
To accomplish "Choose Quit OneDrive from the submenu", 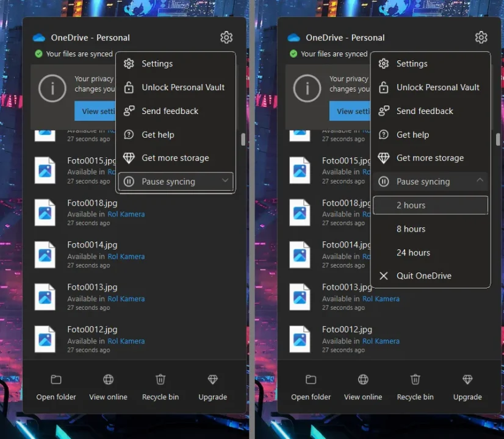I will point(423,276).
